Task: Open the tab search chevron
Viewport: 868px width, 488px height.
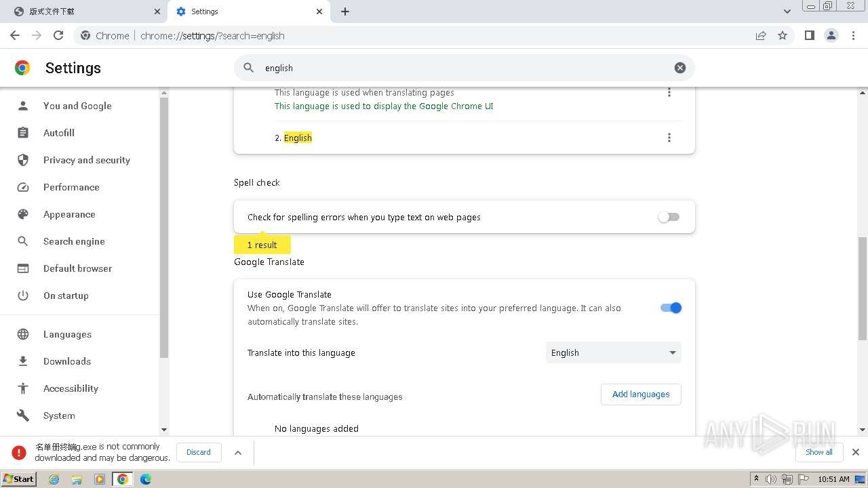Action: (787, 12)
